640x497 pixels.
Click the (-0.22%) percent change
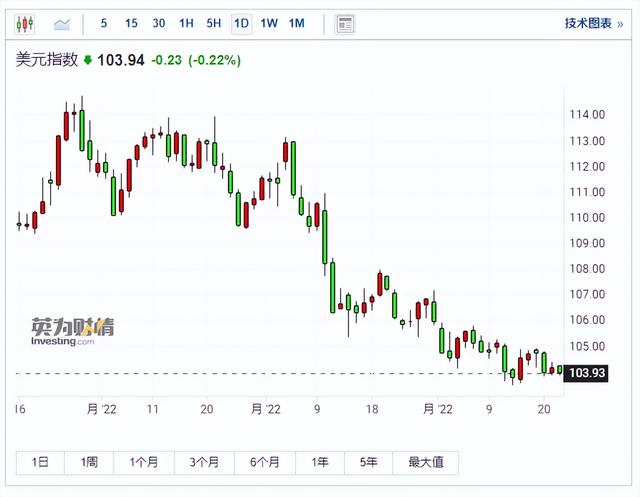click(x=214, y=60)
